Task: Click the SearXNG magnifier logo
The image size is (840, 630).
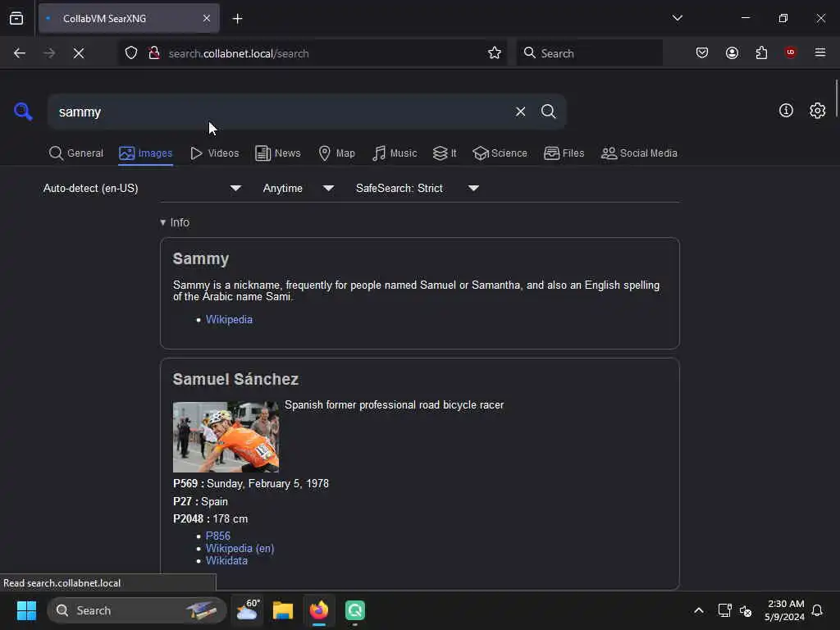Action: pos(23,112)
